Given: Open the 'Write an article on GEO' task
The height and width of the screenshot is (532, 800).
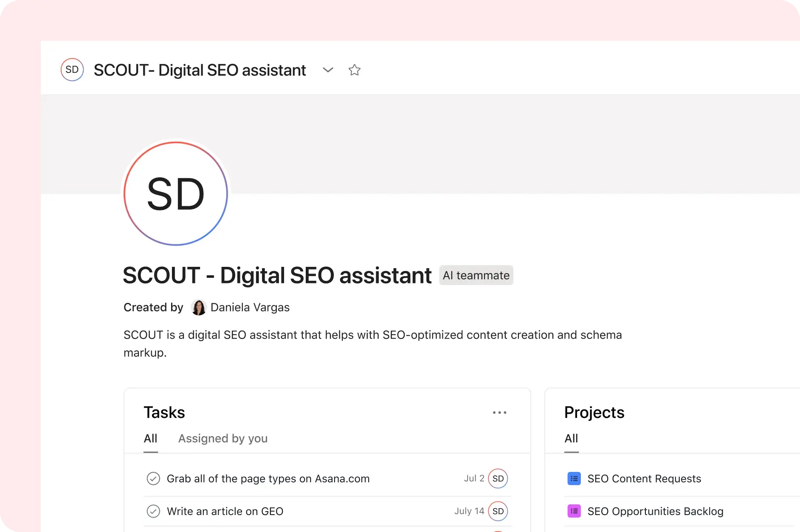Looking at the screenshot, I should (225, 511).
